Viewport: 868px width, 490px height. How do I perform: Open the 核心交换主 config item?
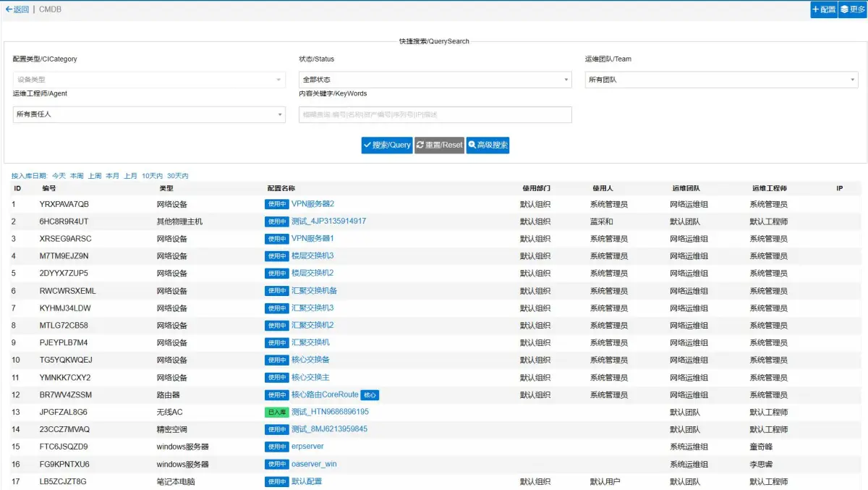(x=310, y=378)
